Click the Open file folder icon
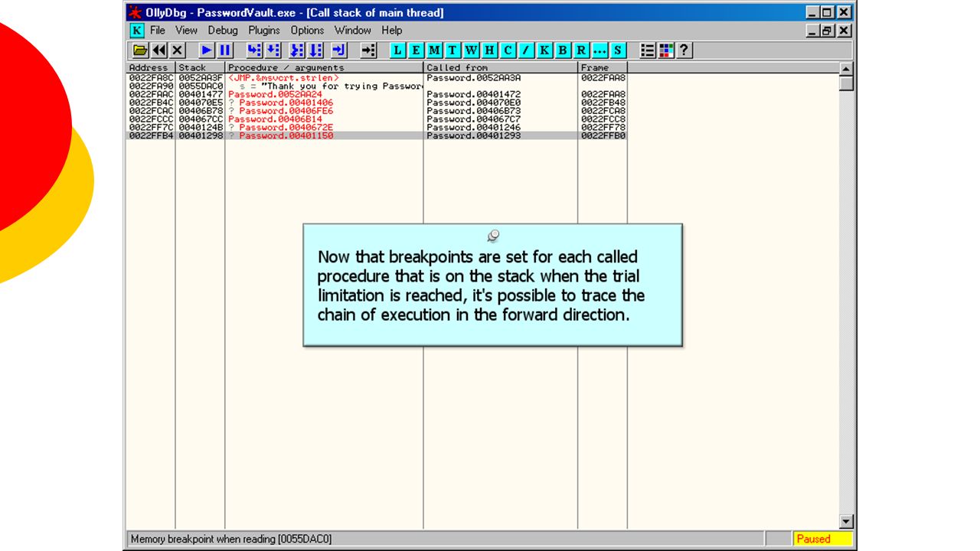980x551 pixels. click(140, 51)
